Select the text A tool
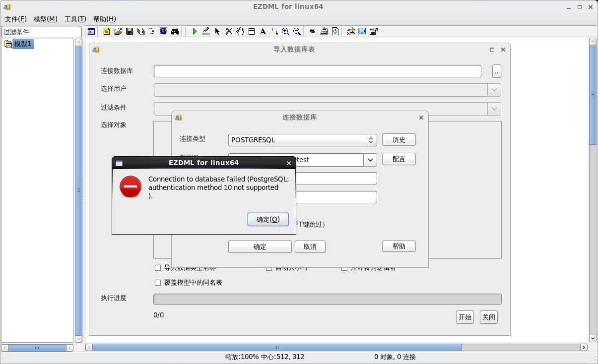 263,31
